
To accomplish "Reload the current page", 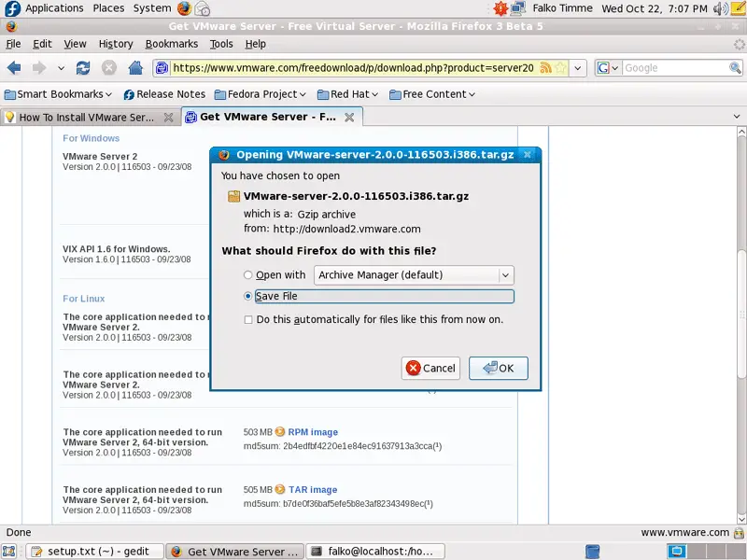I will (83, 68).
